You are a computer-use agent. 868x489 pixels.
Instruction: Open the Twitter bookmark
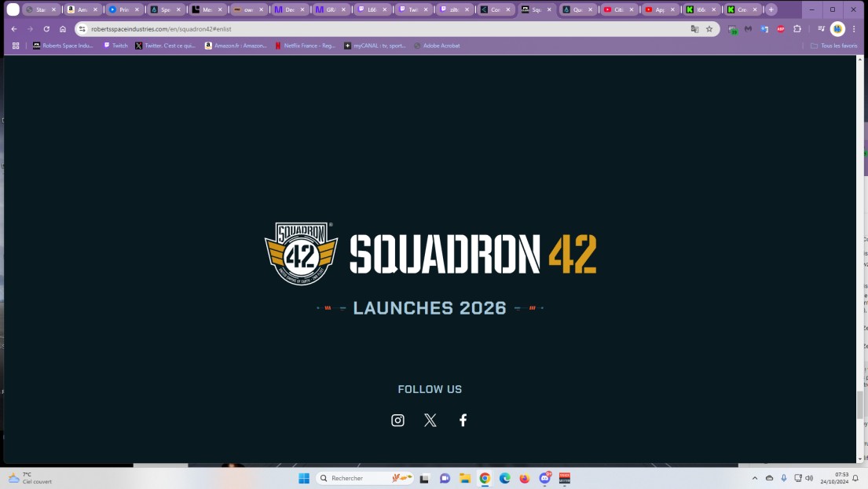(166, 46)
